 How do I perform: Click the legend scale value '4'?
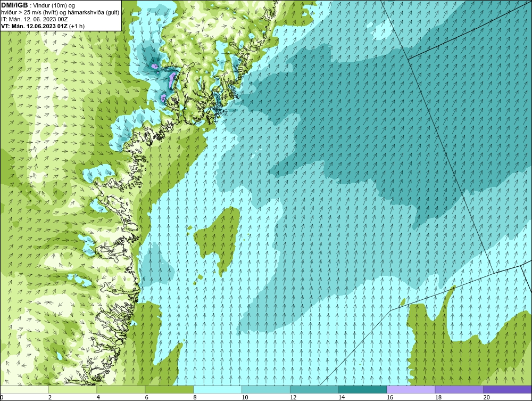click(x=98, y=397)
